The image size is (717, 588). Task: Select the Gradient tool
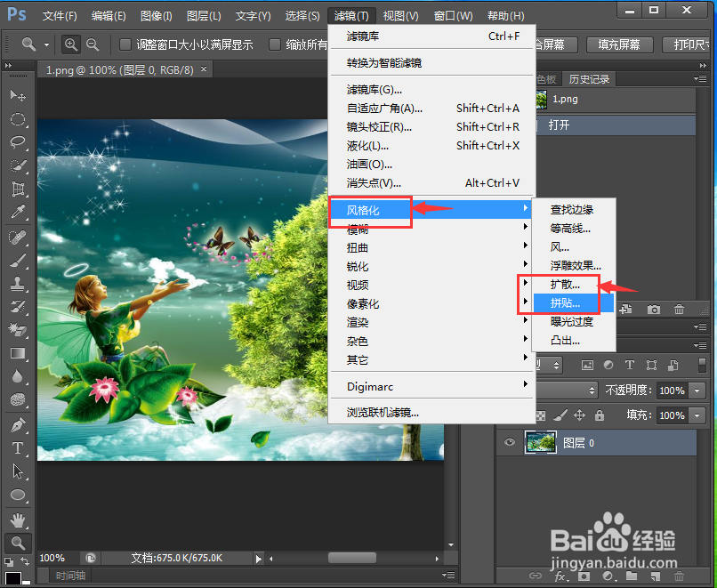click(x=18, y=353)
